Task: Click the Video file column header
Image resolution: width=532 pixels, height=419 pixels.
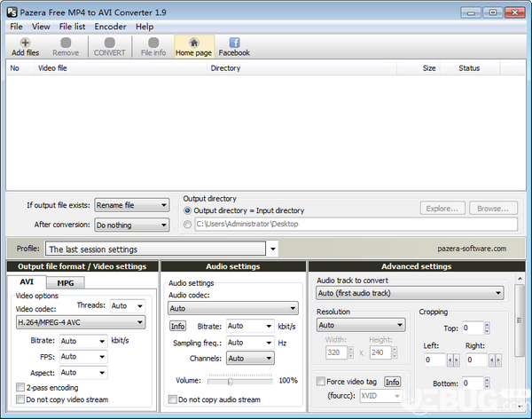Action: tap(121, 68)
